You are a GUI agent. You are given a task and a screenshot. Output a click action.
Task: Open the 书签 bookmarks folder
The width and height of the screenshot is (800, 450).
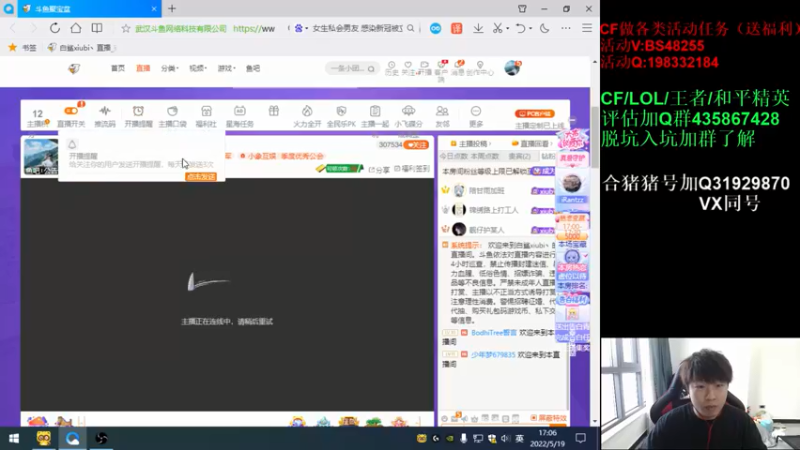(x=22, y=47)
